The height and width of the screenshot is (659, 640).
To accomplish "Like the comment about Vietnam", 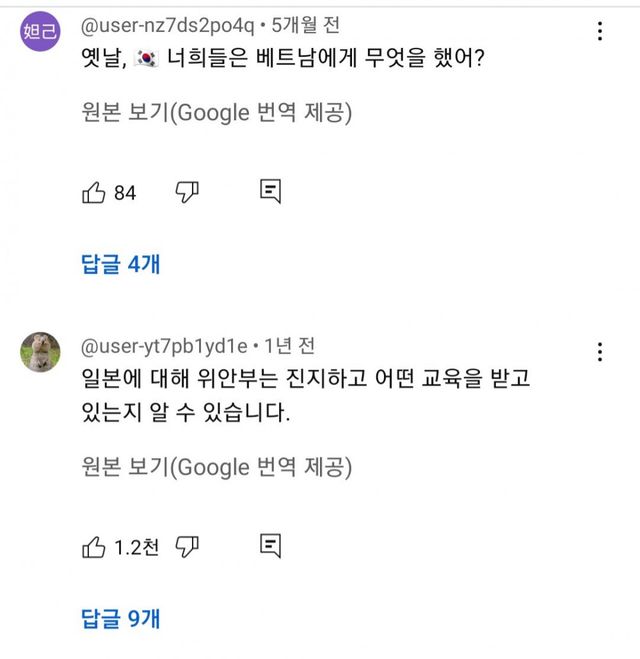I will (x=93, y=192).
